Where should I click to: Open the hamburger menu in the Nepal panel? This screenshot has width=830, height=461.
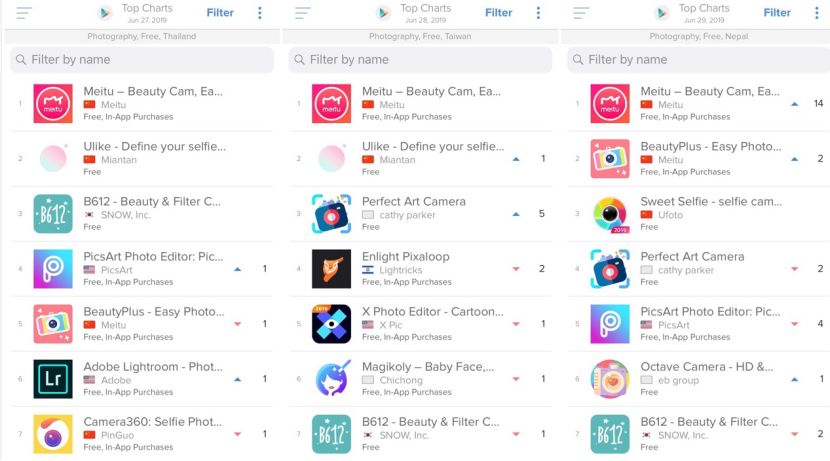581,13
